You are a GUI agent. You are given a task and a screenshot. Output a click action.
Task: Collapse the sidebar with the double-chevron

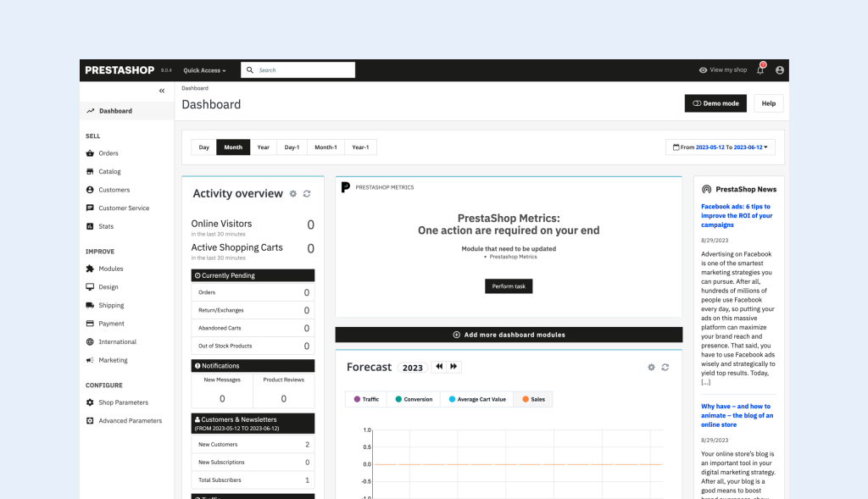click(161, 91)
